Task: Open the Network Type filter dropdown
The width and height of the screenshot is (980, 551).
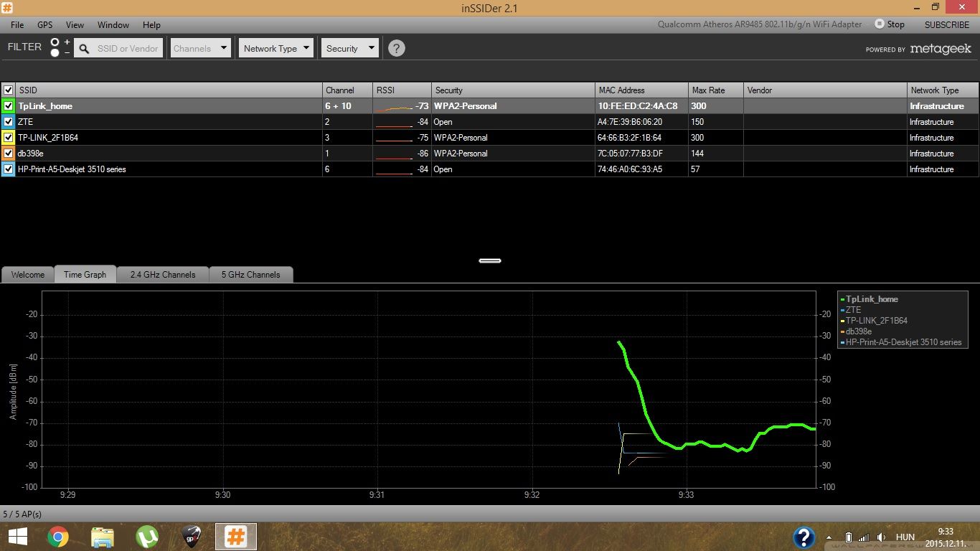Action: point(275,48)
